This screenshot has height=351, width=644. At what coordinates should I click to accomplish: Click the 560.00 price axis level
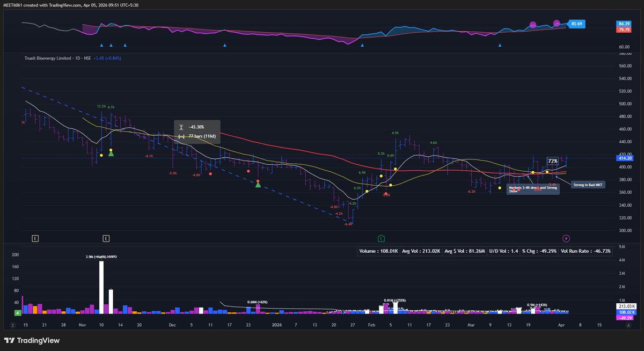625,66
